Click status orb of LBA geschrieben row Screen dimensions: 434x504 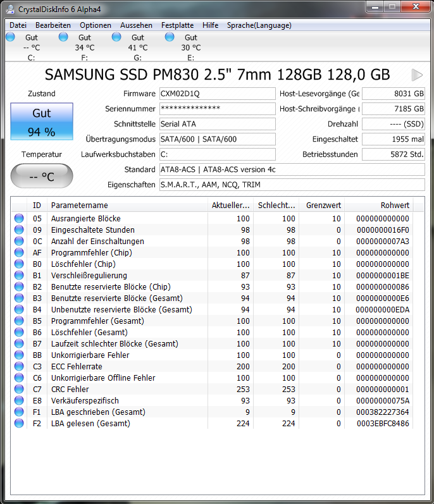tap(19, 412)
